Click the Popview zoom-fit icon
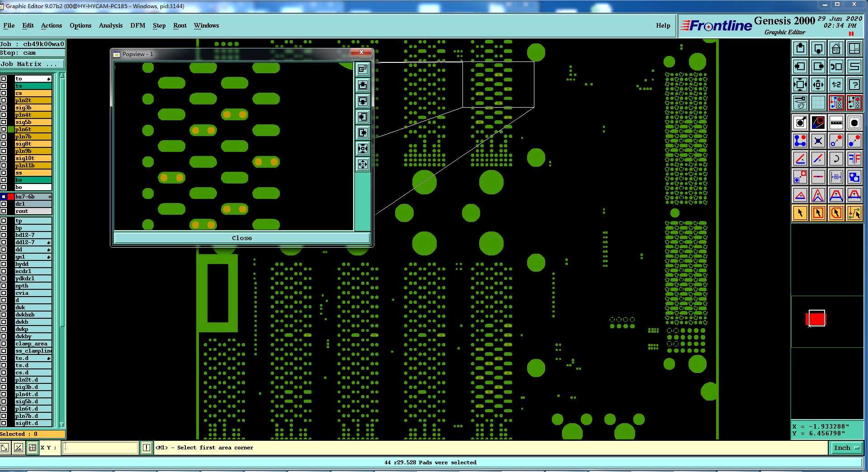 [x=363, y=148]
